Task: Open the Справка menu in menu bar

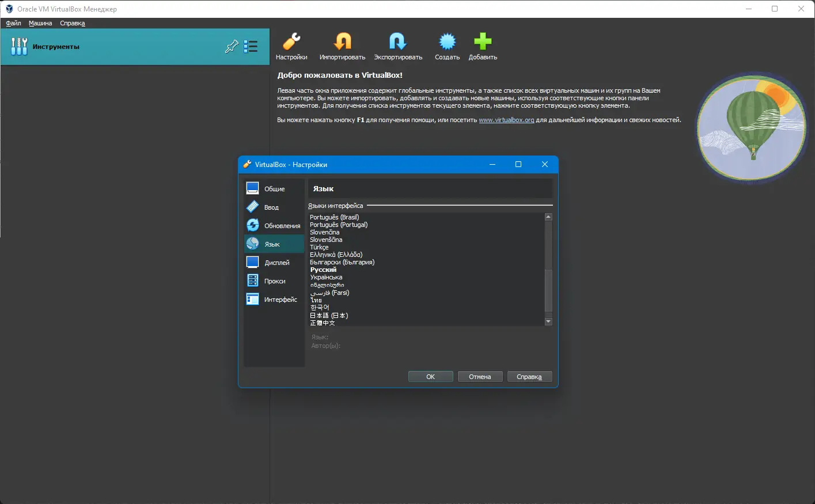Action: 73,23
